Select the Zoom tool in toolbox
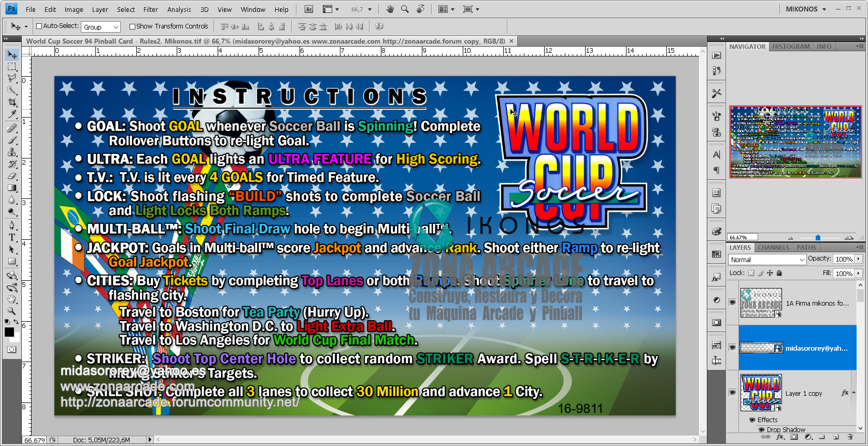Image resolution: width=868 pixels, height=446 pixels. click(12, 311)
